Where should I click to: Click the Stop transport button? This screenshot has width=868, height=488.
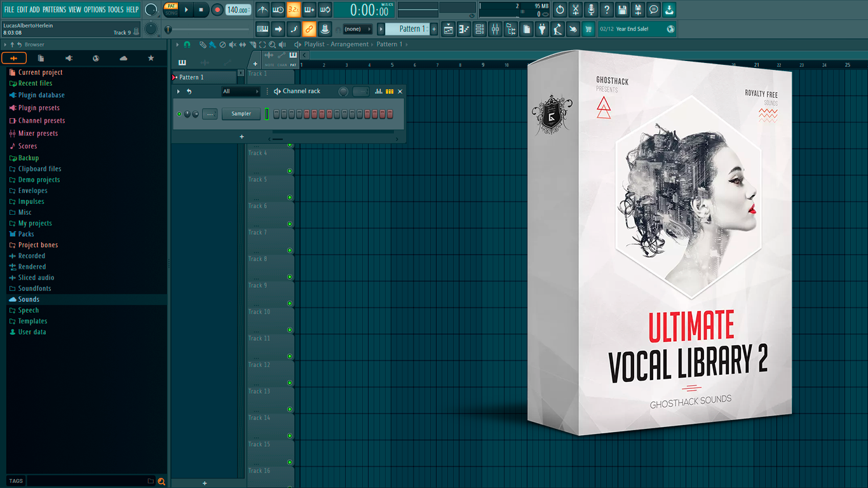click(201, 10)
